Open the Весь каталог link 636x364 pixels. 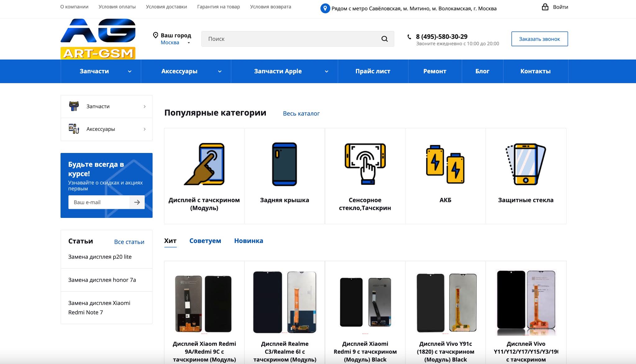pos(301,114)
